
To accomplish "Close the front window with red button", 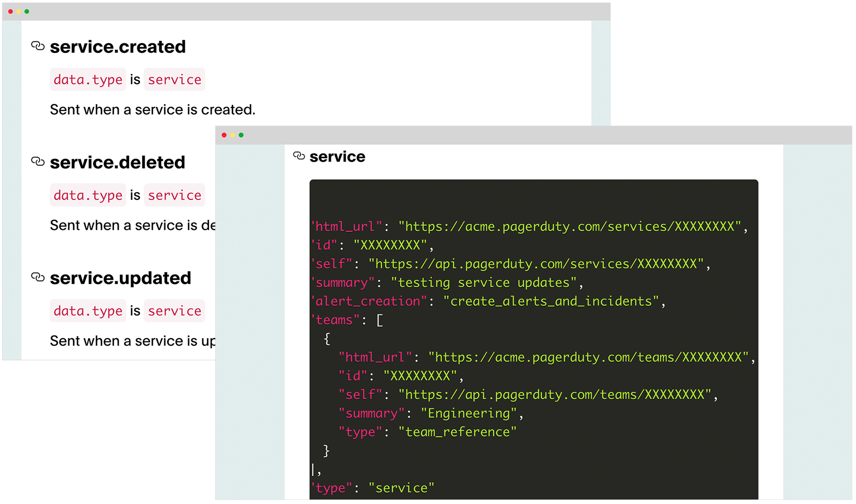I will pos(224,135).
